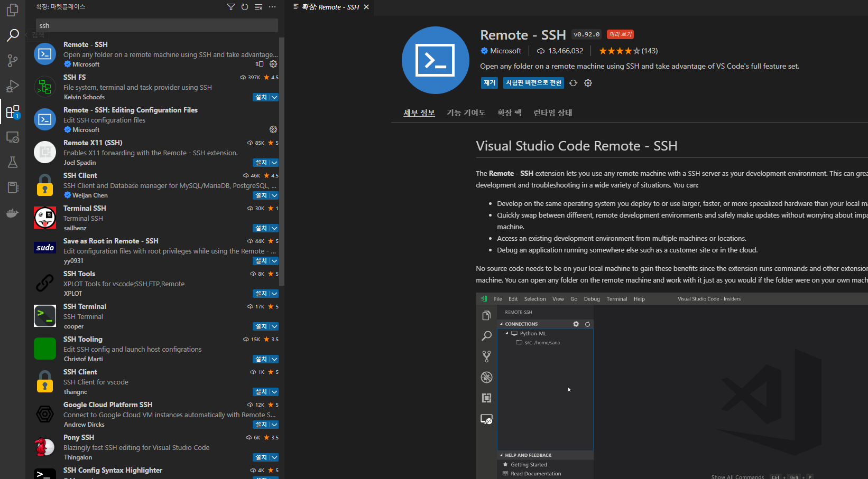The image size is (868, 479).
Task: Close the Remote - SSH editor tab
Action: 366,7
